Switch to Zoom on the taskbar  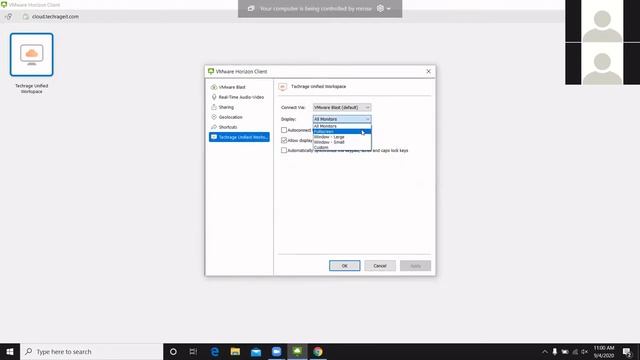pyautogui.click(x=276, y=351)
